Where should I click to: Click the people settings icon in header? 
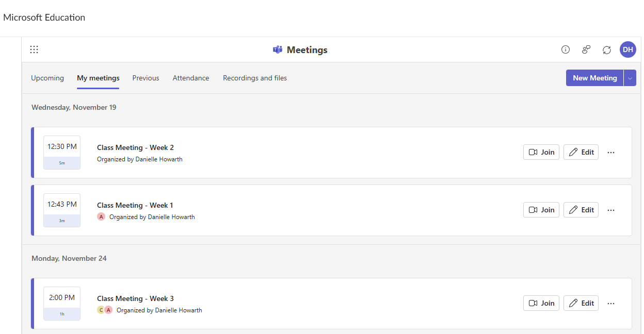(586, 49)
